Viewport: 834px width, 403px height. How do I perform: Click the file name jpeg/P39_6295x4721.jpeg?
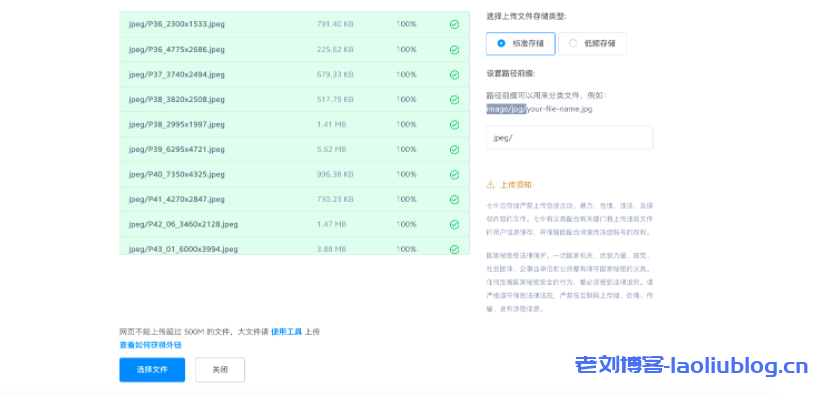point(177,149)
